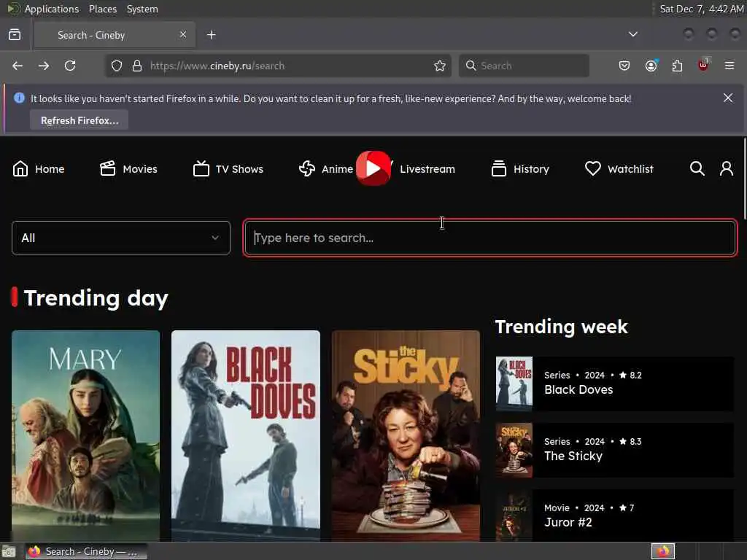Click the site security padlock icon
The image size is (747, 560).
[x=137, y=66]
